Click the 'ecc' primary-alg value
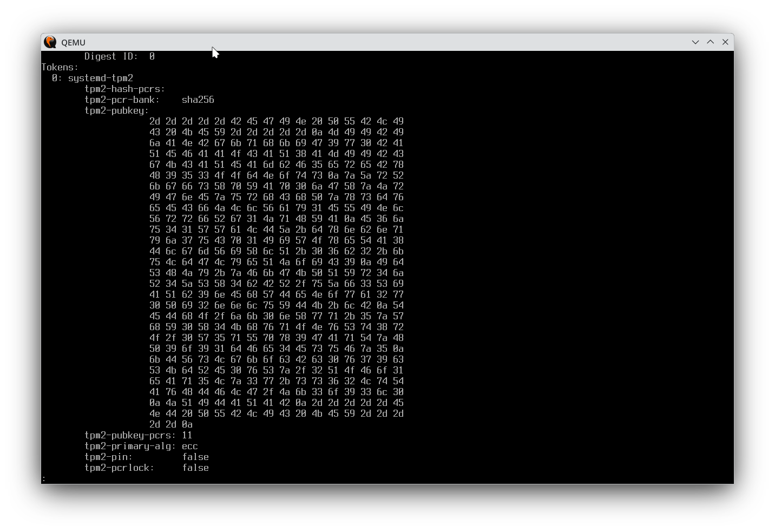This screenshot has width=775, height=532. [x=190, y=446]
